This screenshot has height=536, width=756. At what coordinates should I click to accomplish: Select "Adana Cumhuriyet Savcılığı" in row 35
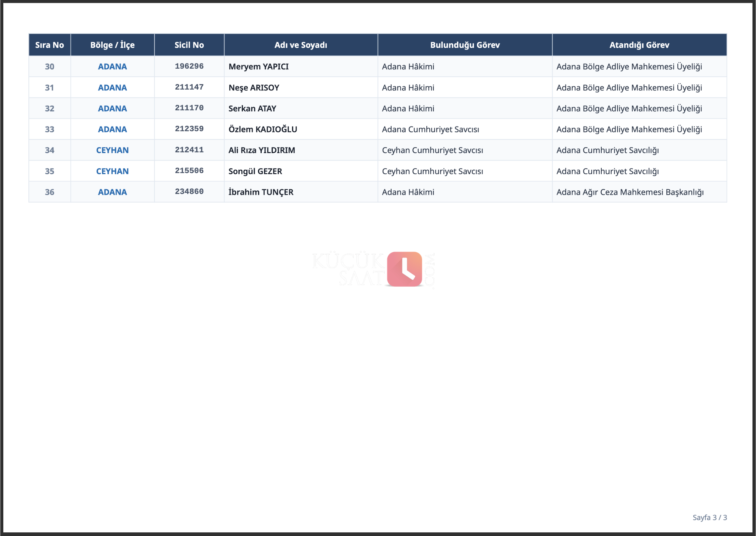click(x=608, y=171)
